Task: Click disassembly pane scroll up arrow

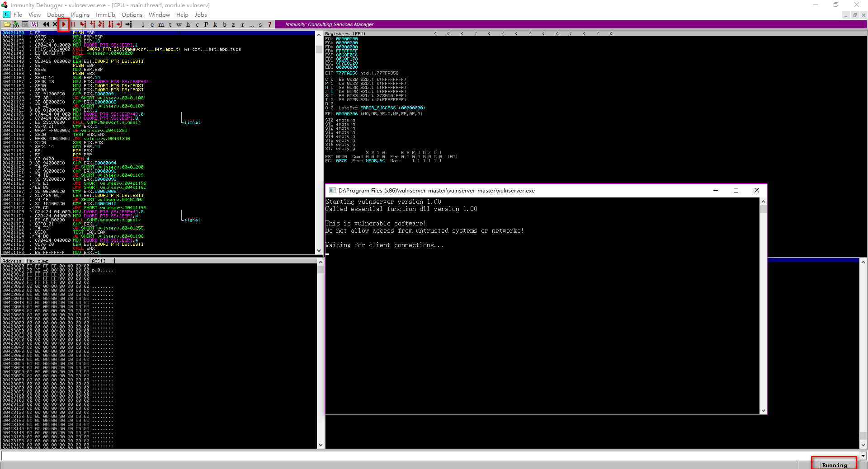Action: 319,35
